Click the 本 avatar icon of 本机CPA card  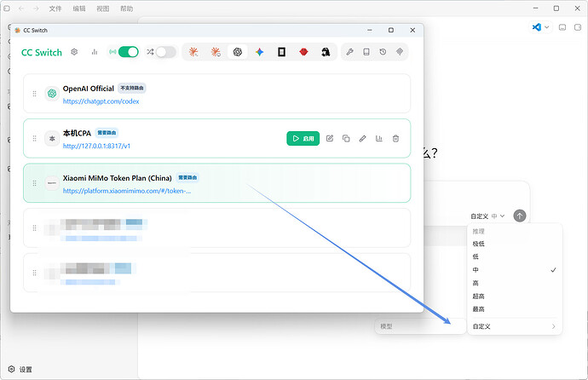click(52, 138)
